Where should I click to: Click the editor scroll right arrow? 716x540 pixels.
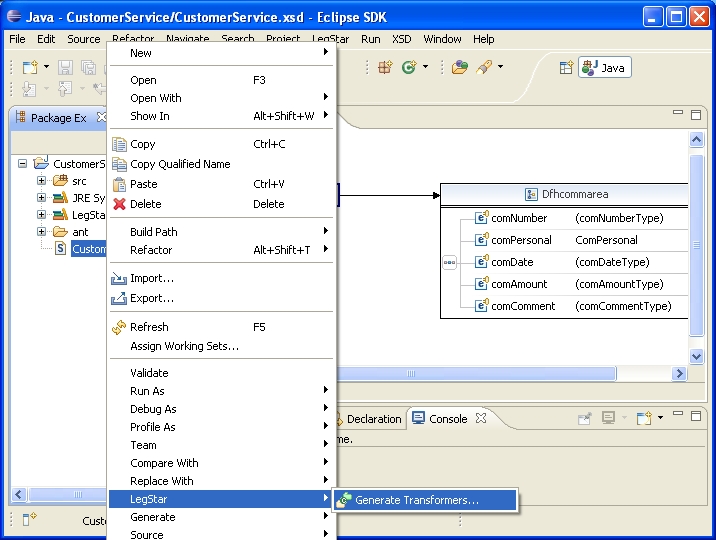pyautogui.click(x=679, y=373)
